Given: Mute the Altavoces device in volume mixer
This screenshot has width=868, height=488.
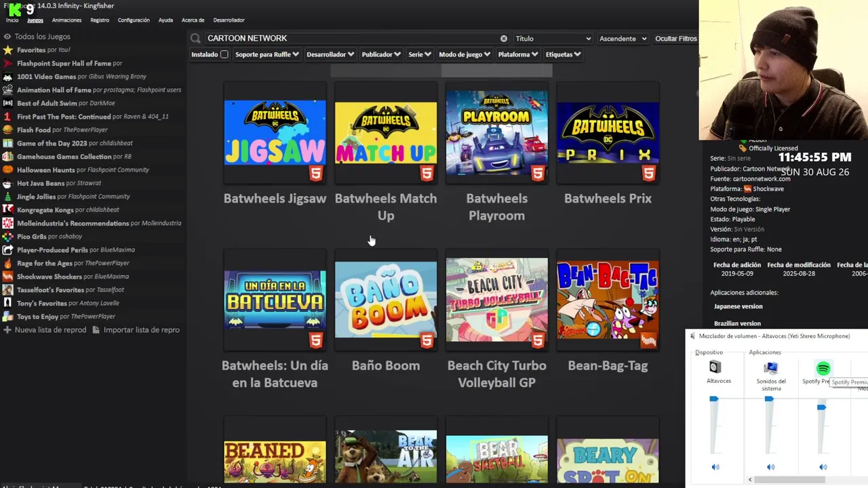Looking at the screenshot, I should 715,467.
